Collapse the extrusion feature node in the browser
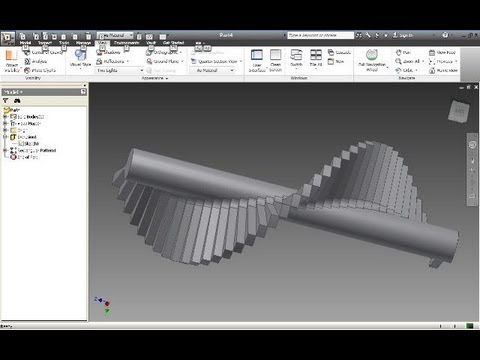 [x=5, y=137]
